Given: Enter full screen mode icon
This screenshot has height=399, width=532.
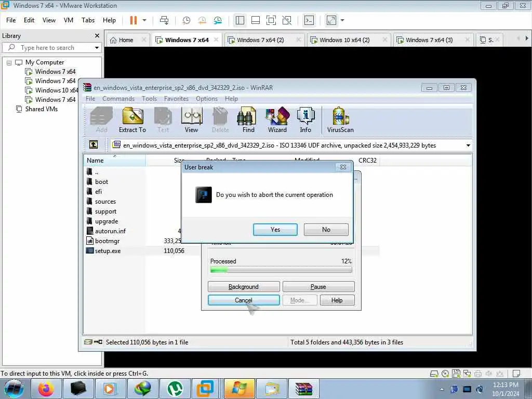Looking at the screenshot, I should [271, 20].
